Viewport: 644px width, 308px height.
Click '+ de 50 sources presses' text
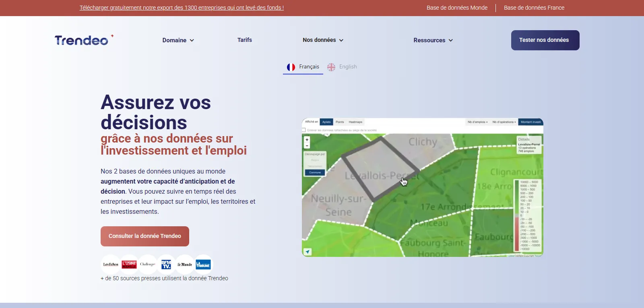164,278
